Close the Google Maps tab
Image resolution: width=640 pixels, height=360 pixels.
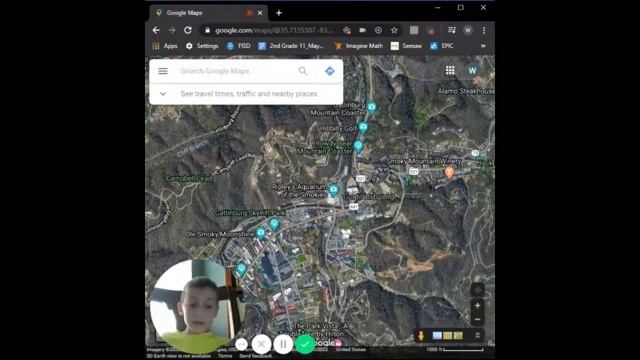(260, 13)
